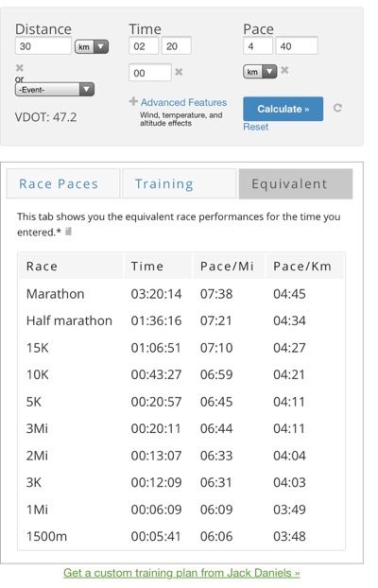Click the Calculate button

283,109
